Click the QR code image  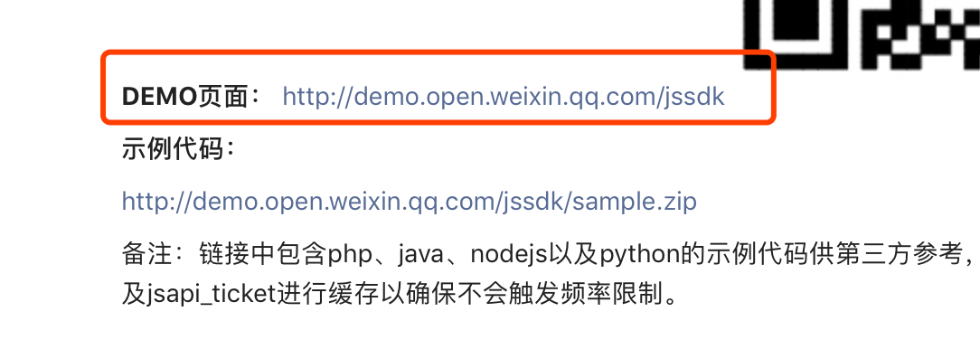tap(862, 34)
